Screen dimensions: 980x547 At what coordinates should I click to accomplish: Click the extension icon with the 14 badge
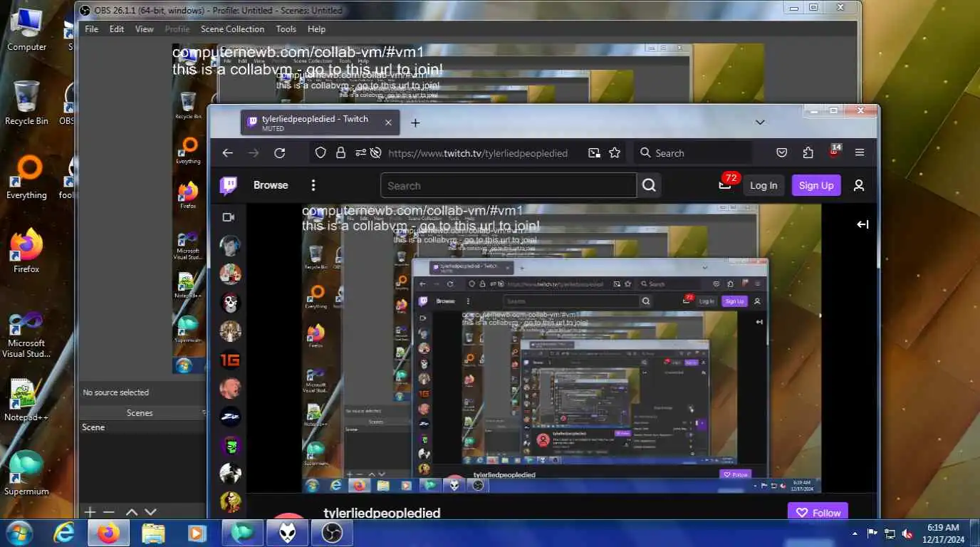coord(834,151)
